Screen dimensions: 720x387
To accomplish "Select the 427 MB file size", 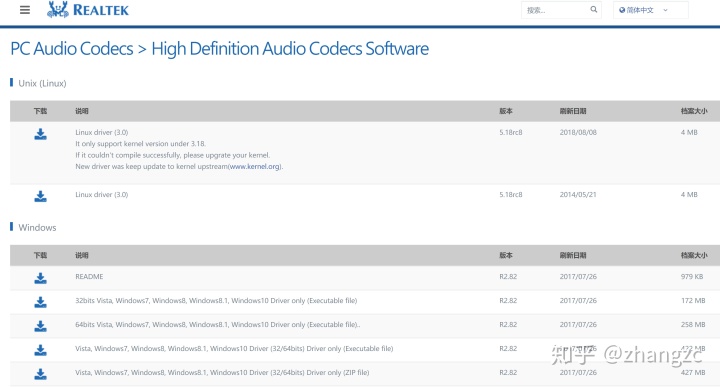I will pyautogui.click(x=693, y=372).
